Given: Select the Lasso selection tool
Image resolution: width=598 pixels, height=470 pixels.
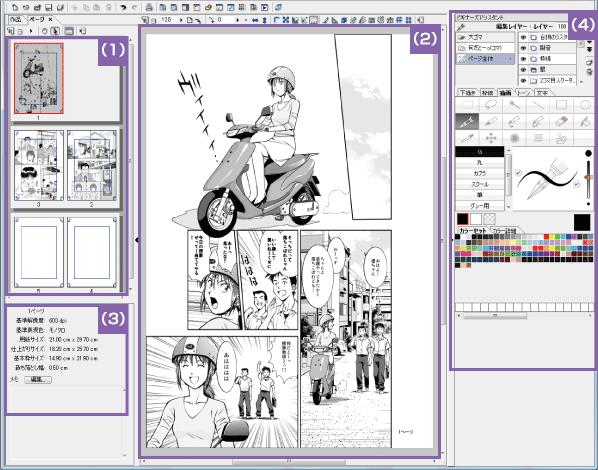Looking at the screenshot, I should [491, 105].
